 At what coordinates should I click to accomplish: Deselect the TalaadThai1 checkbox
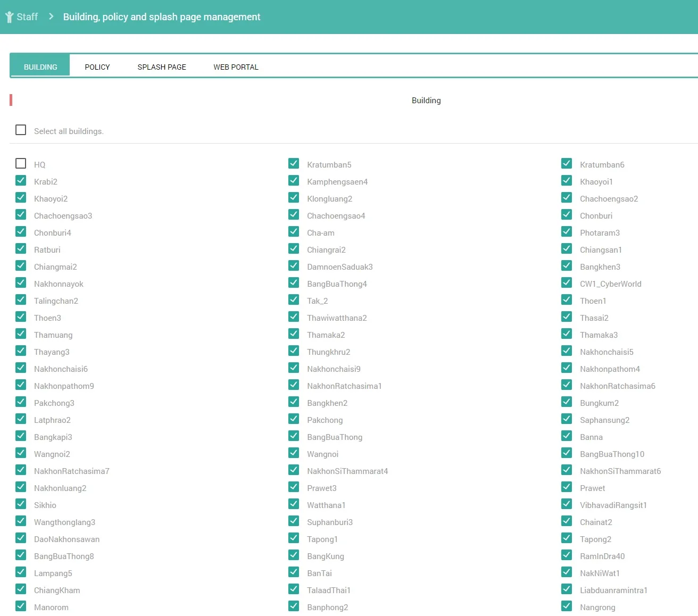coord(294,589)
